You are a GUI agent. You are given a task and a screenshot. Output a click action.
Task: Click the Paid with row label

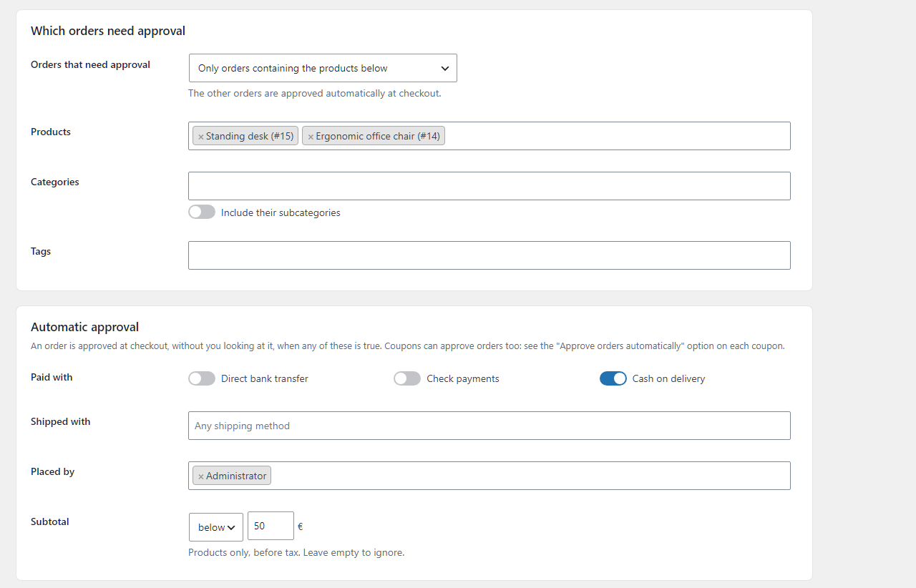tap(52, 377)
